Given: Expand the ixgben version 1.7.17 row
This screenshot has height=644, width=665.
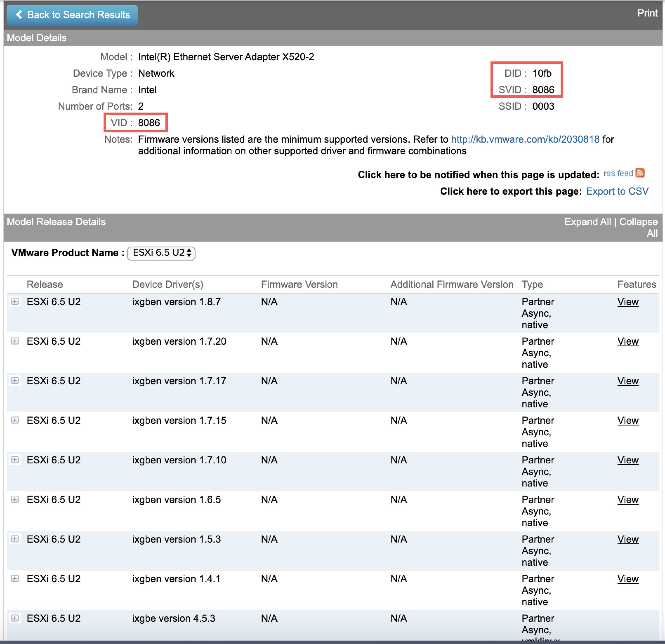Looking at the screenshot, I should tap(15, 381).
